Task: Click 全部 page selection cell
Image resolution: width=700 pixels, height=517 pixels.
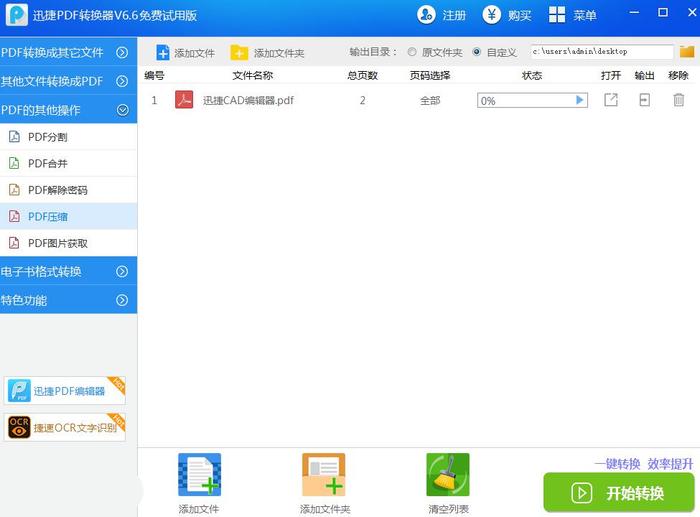Action: [430, 100]
